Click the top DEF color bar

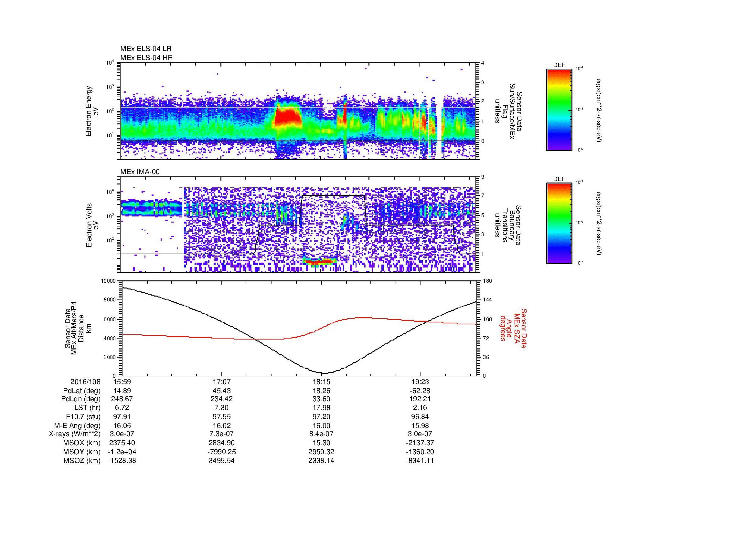coord(559,110)
